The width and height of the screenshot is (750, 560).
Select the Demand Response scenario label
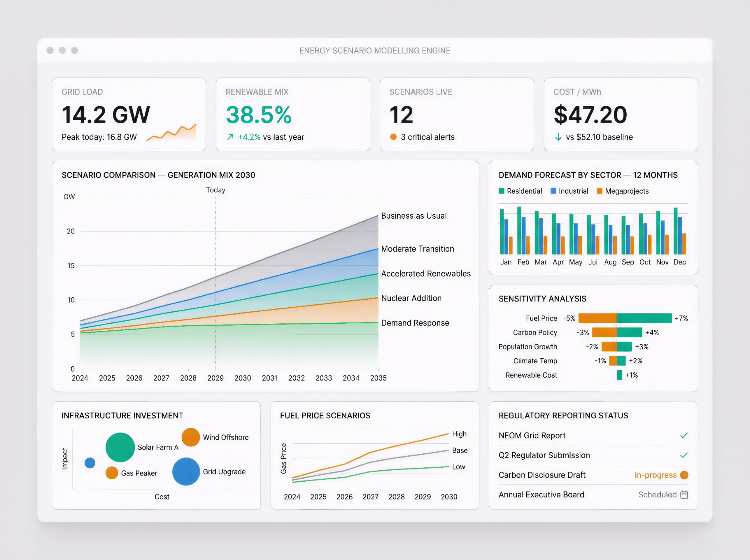415,323
